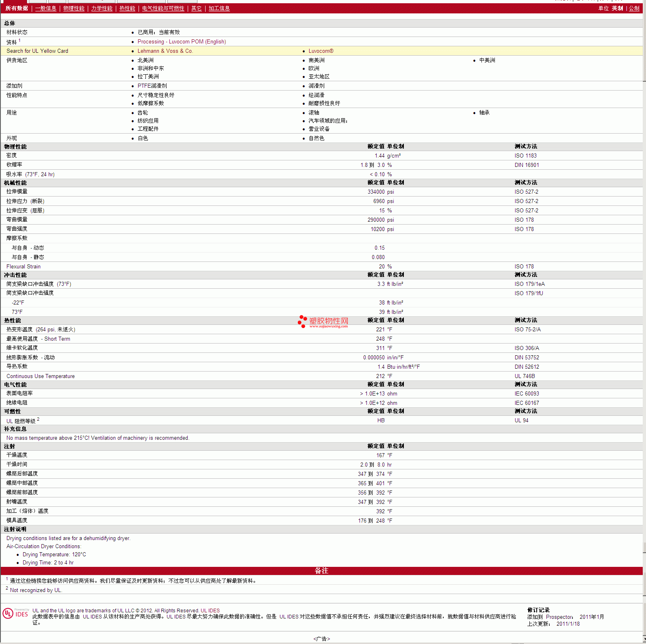Select the 334000 tensile modulus value

coord(376,192)
